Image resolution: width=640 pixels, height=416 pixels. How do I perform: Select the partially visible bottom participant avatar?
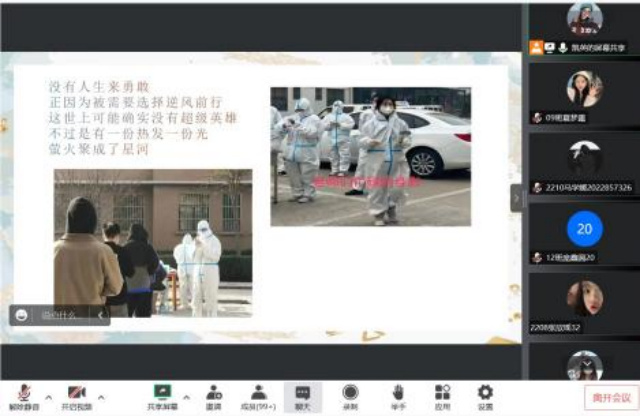pos(584,365)
